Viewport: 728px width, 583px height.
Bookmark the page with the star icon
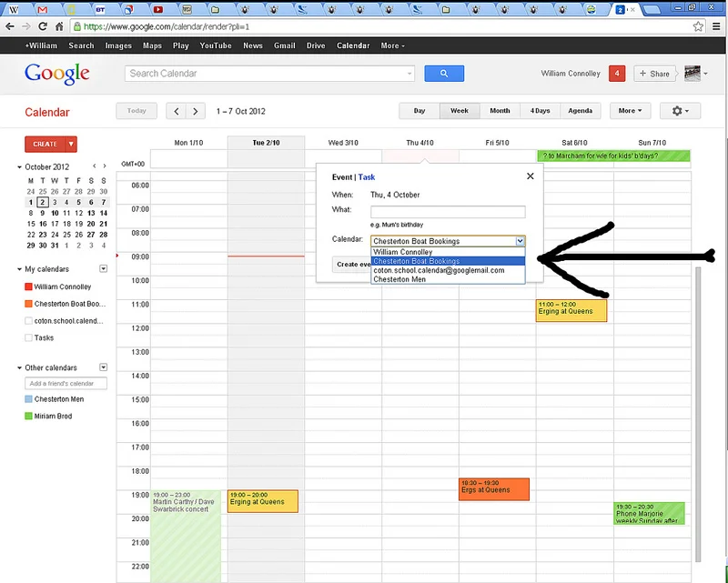click(698, 26)
